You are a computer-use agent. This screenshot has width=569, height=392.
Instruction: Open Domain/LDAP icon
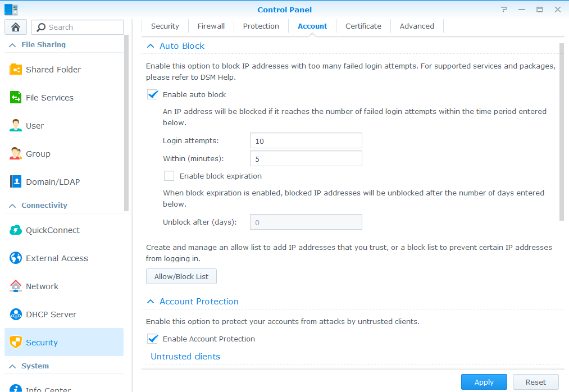click(x=16, y=181)
